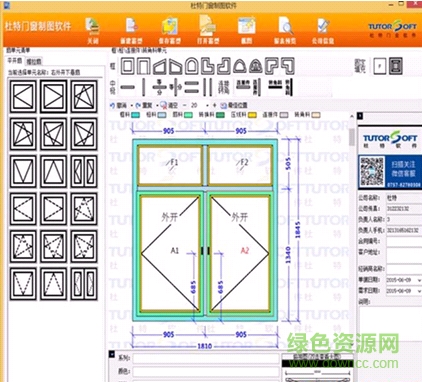
Task: Select the triangle frame shape icon
Action: click(240, 66)
